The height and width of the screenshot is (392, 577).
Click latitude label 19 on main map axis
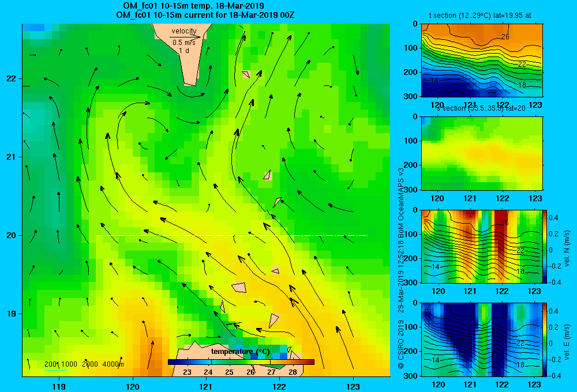click(x=11, y=314)
